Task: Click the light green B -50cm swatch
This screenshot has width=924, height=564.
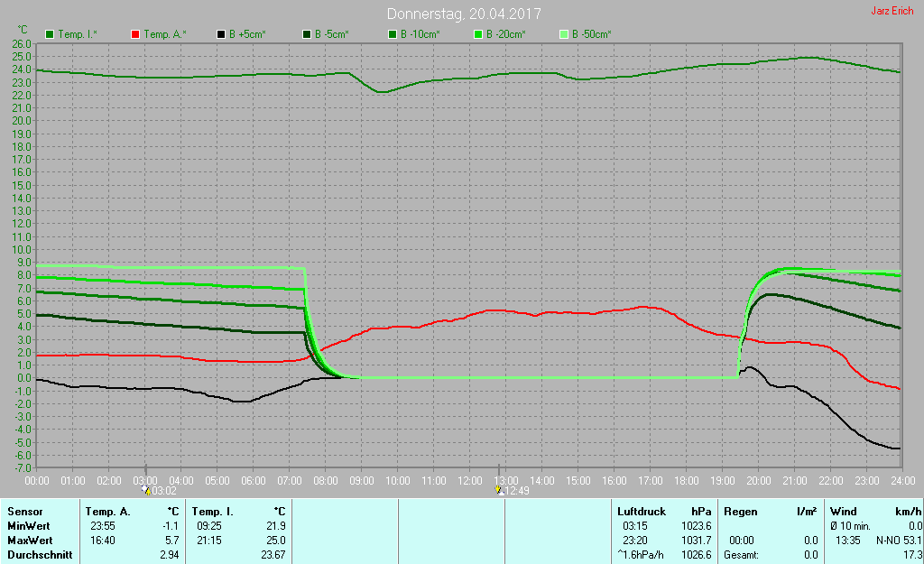Action: (564, 35)
